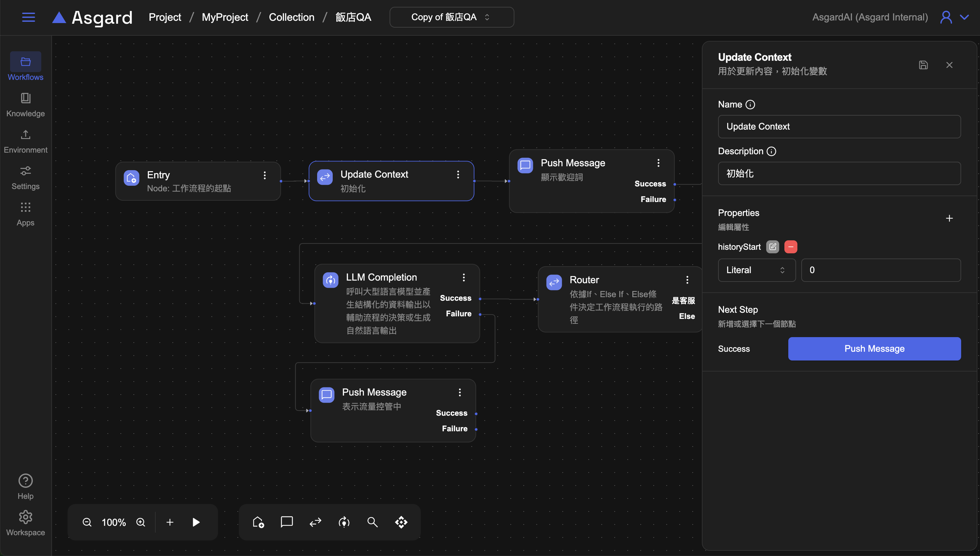Screen dimensions: 980x556
Task: Open the Copy of 飯店QA version selector
Action: (451, 17)
